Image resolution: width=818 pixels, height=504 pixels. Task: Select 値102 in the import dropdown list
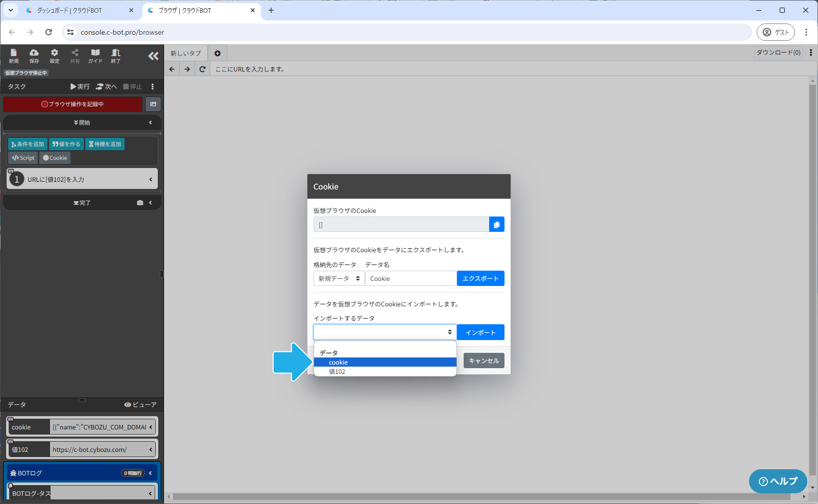tap(385, 371)
